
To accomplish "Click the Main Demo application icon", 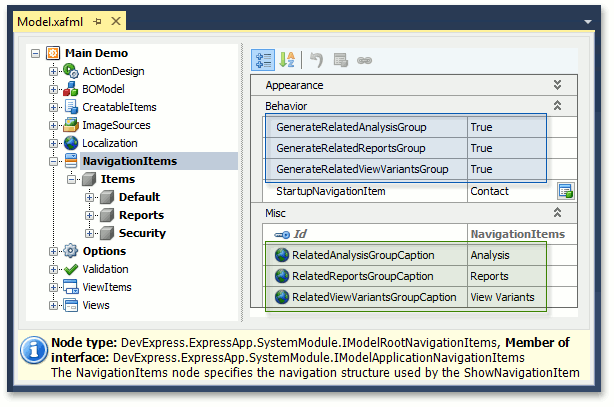I will 53,53.
